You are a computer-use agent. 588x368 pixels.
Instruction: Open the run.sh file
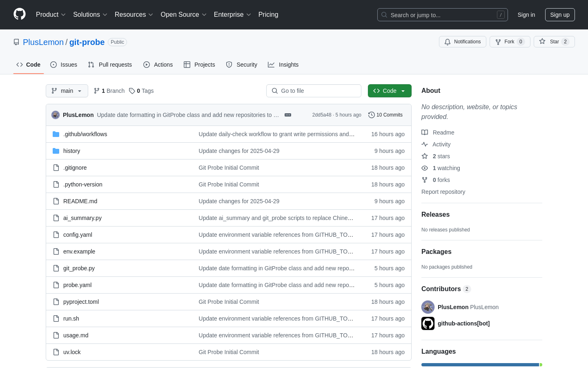71,319
